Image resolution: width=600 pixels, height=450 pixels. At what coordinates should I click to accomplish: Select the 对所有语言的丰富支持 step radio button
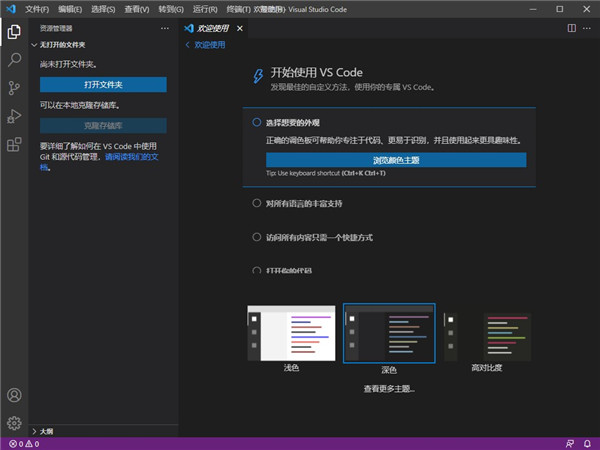click(257, 203)
